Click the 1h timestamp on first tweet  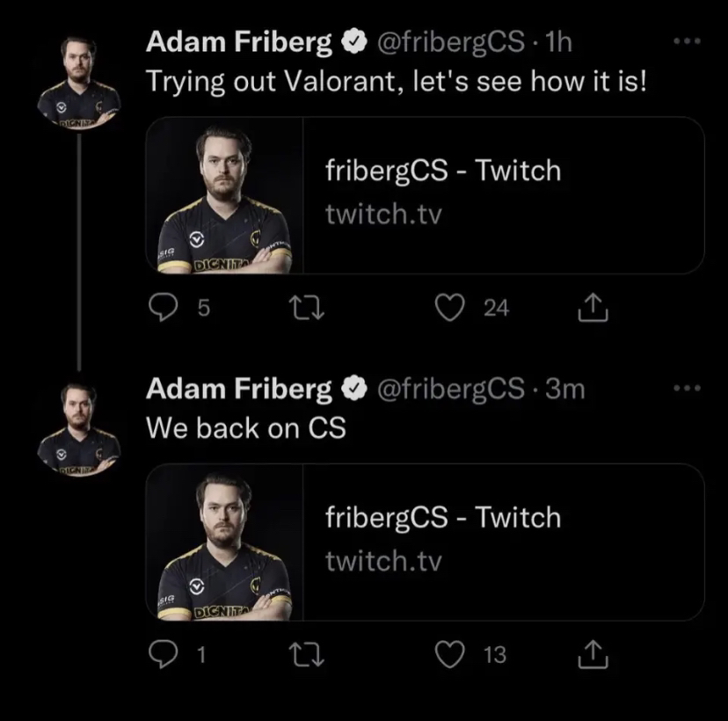(559, 41)
